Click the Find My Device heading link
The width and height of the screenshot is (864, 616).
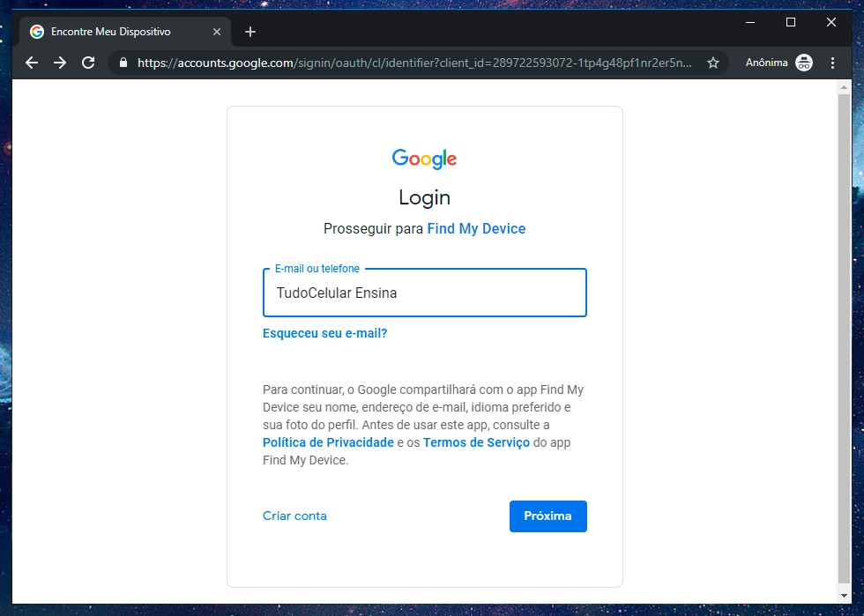pos(476,228)
